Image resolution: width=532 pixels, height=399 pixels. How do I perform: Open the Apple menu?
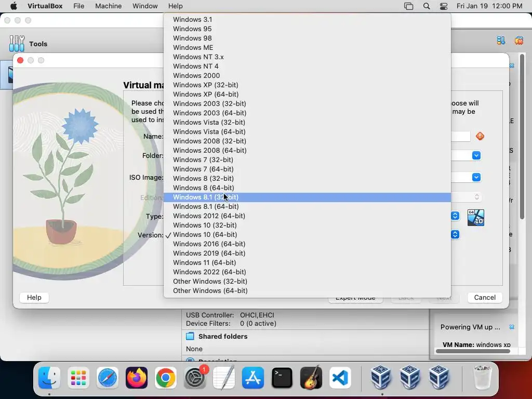tap(14, 6)
